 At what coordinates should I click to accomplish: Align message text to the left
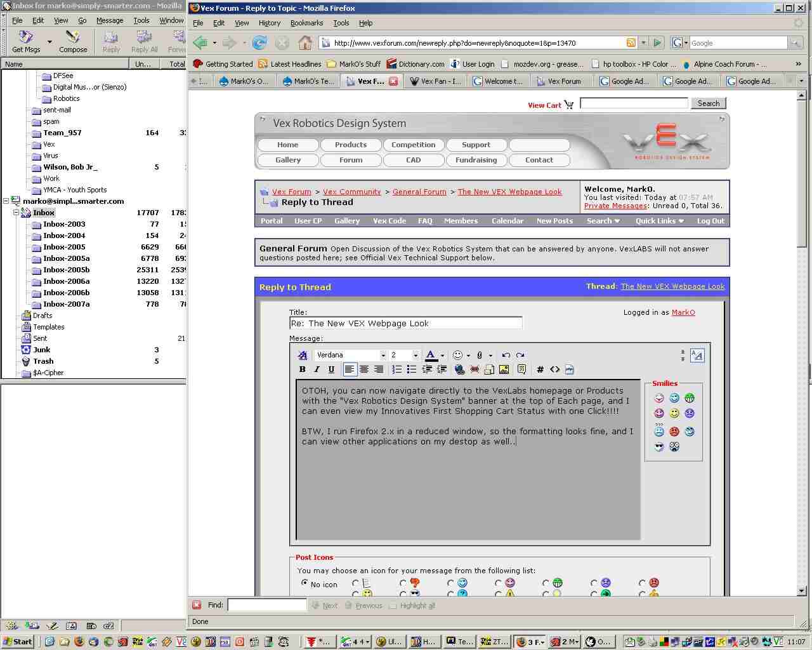(x=350, y=369)
